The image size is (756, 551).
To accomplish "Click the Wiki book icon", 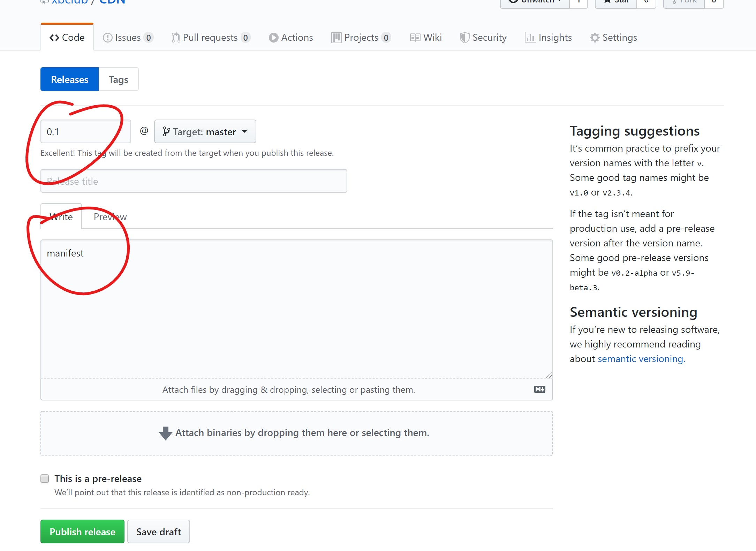I will 415,38.
